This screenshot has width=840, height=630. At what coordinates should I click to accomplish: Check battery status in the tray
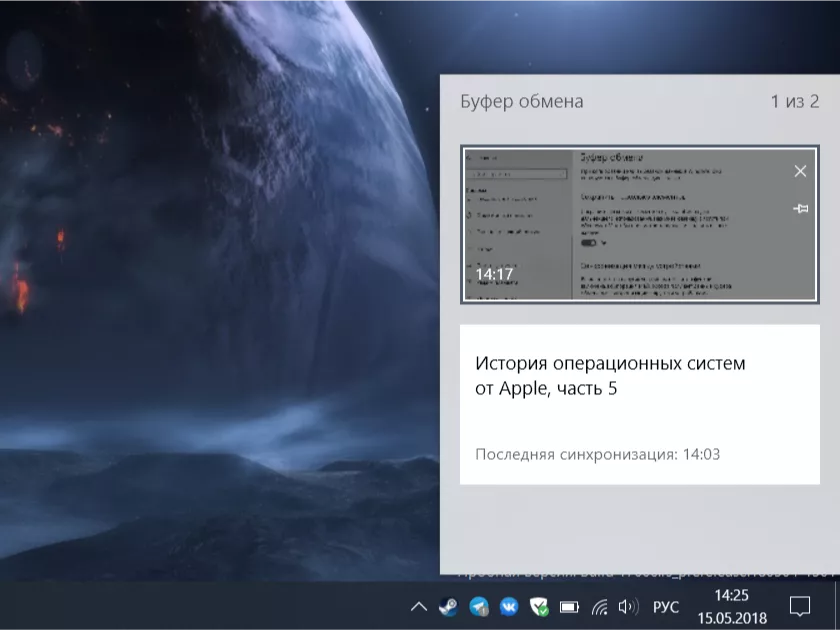point(569,606)
